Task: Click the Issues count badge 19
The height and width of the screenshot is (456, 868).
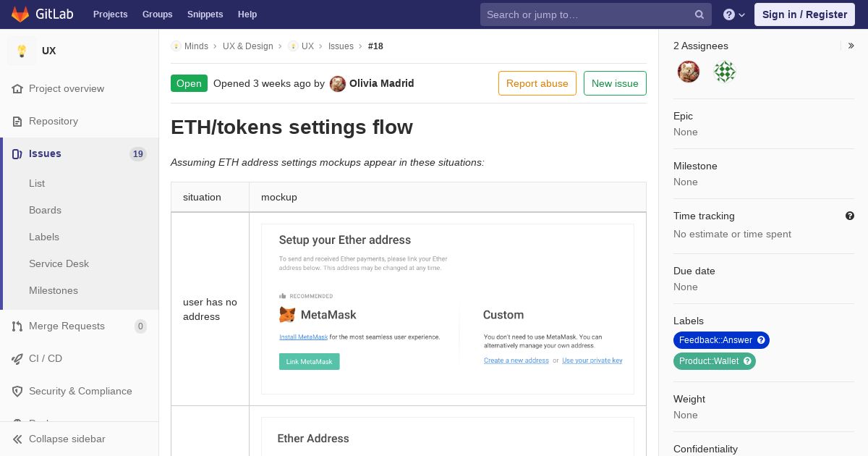Action: [x=138, y=154]
